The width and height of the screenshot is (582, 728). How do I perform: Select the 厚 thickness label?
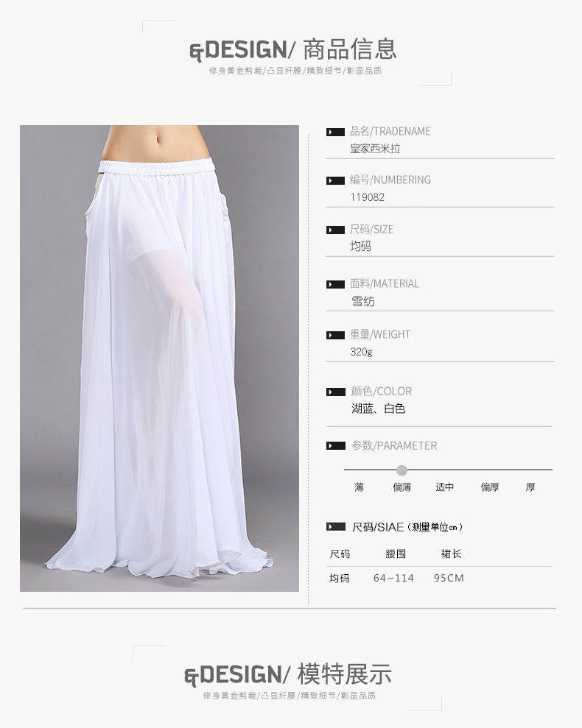pos(530,487)
